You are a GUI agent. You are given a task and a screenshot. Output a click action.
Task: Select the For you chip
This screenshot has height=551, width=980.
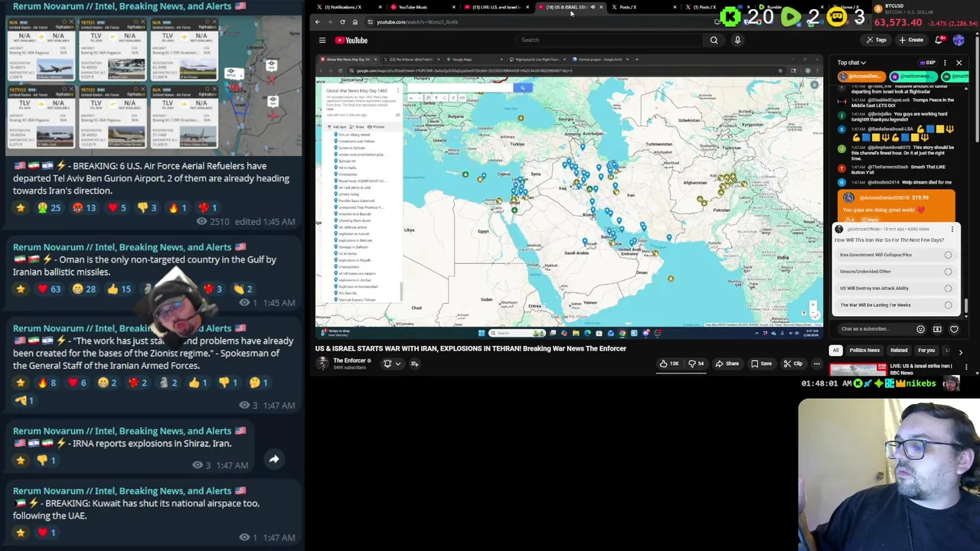(926, 350)
